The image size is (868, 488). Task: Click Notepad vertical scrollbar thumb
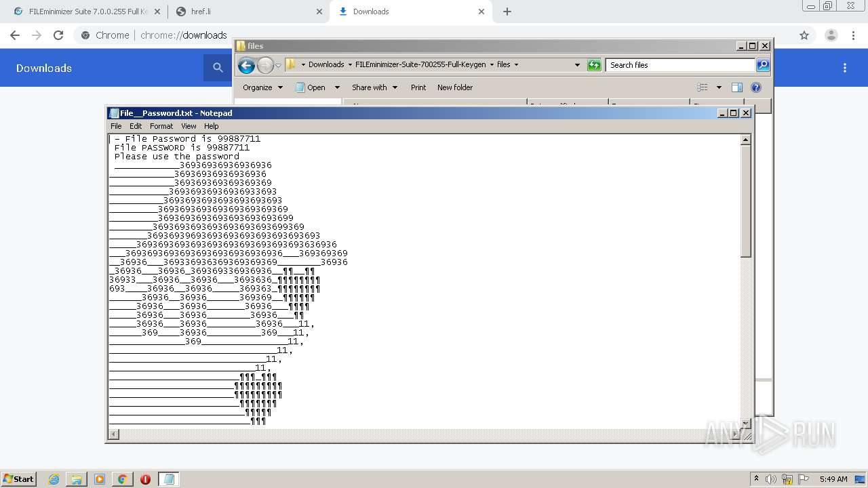(746, 201)
